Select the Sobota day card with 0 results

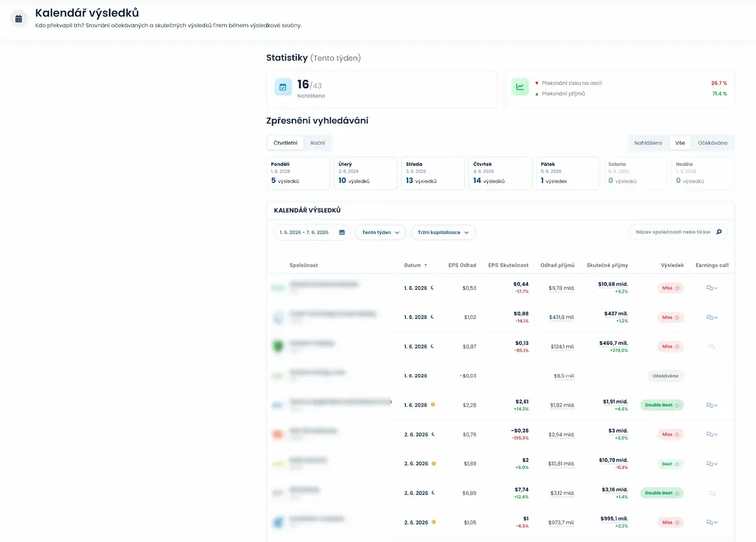(x=636, y=173)
